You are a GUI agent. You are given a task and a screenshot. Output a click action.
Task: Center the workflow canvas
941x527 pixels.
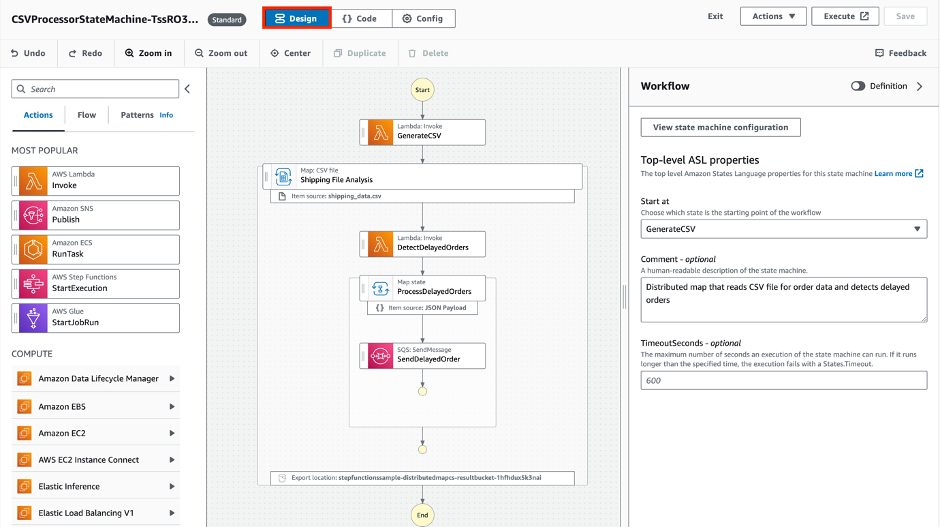[x=290, y=53]
